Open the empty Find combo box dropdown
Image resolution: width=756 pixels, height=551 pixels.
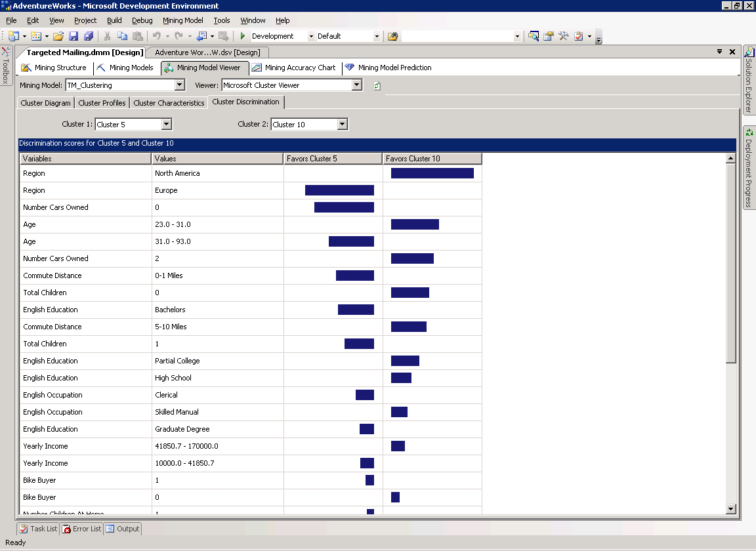point(517,36)
